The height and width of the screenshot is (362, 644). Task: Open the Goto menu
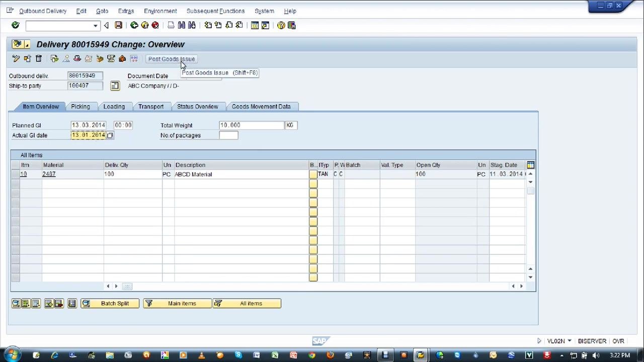coord(102,11)
